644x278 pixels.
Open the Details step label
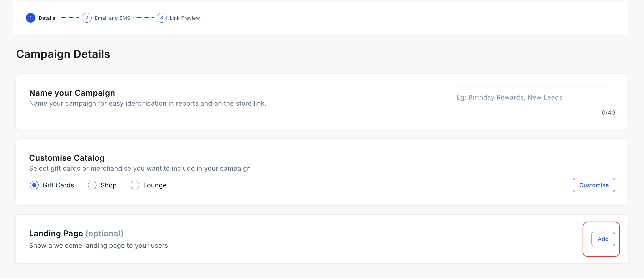(x=47, y=18)
